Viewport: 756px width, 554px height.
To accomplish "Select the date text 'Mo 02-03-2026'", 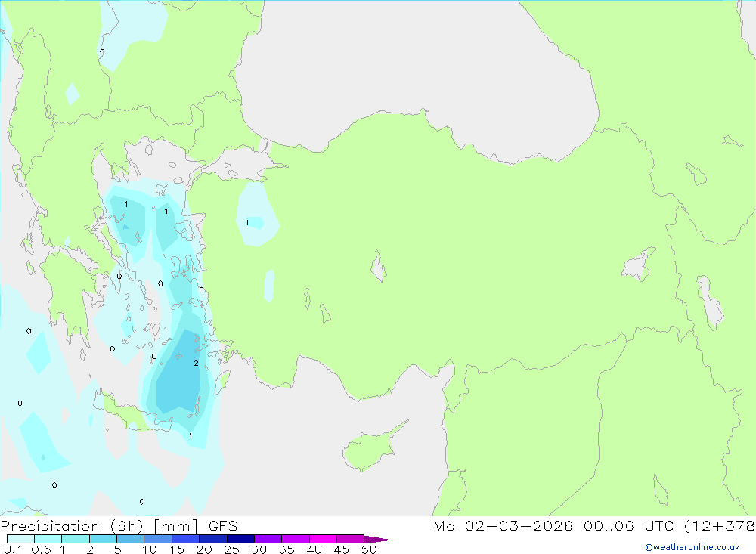I will click(x=503, y=525).
